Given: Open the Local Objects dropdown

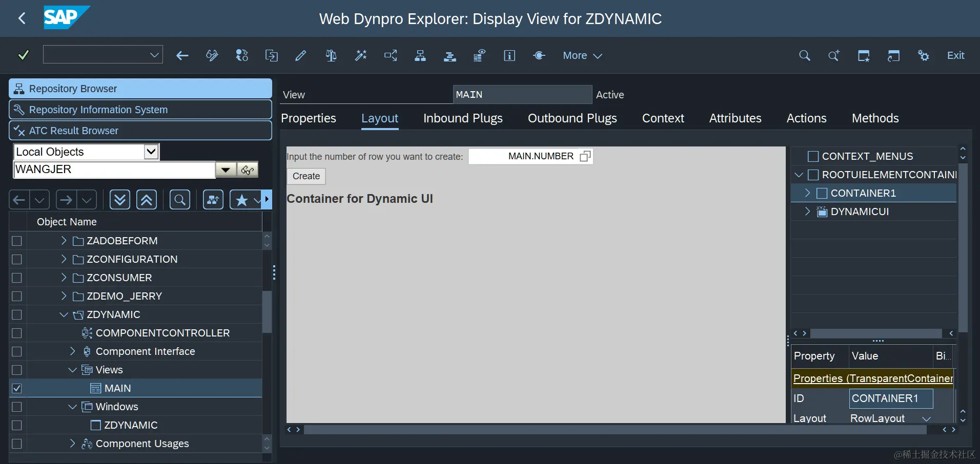Looking at the screenshot, I should [x=151, y=151].
